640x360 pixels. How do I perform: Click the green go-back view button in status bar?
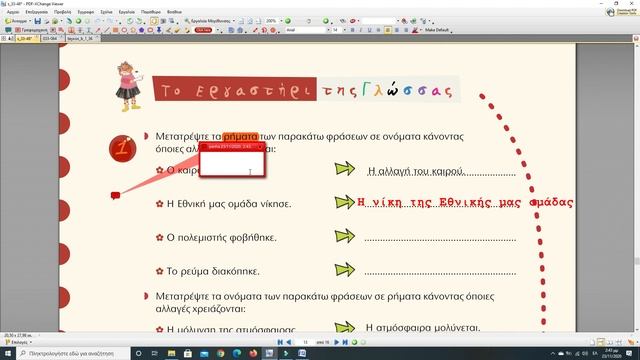[354, 342]
